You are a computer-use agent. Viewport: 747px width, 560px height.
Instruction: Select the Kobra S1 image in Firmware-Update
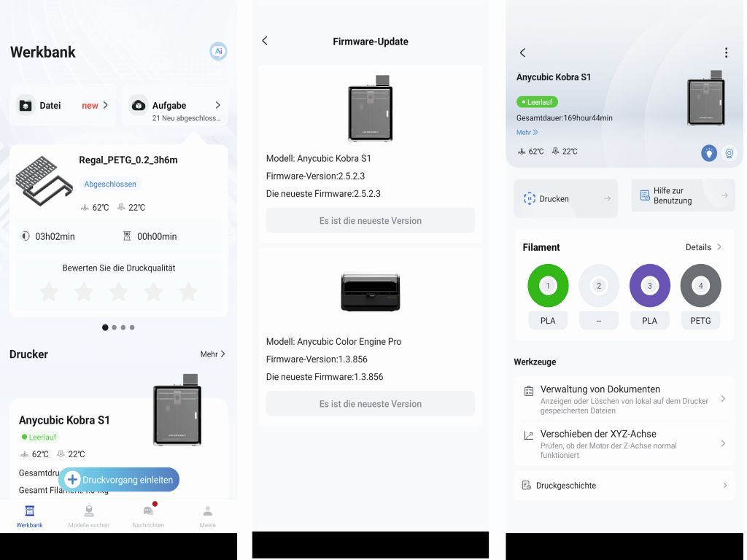coord(370,108)
